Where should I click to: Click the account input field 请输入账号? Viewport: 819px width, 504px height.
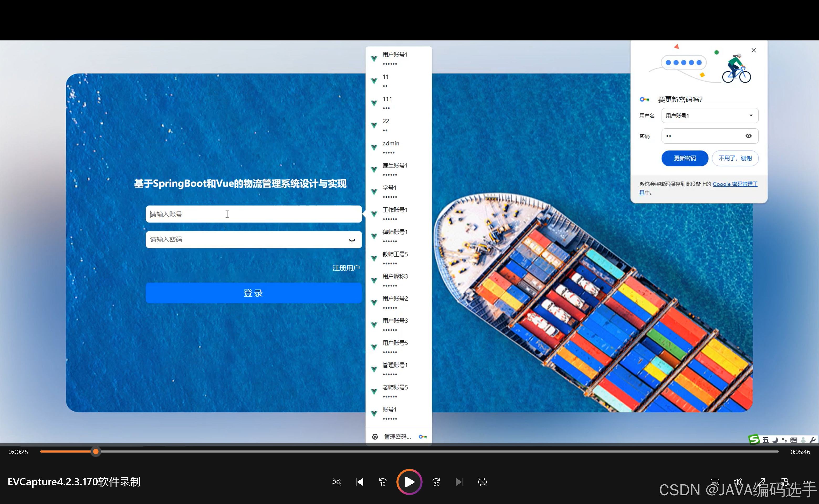[x=254, y=214]
